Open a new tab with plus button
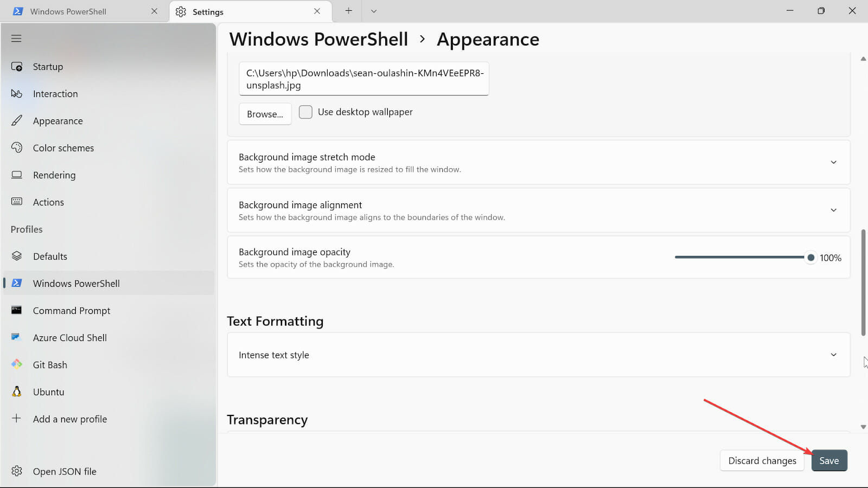 coord(348,11)
